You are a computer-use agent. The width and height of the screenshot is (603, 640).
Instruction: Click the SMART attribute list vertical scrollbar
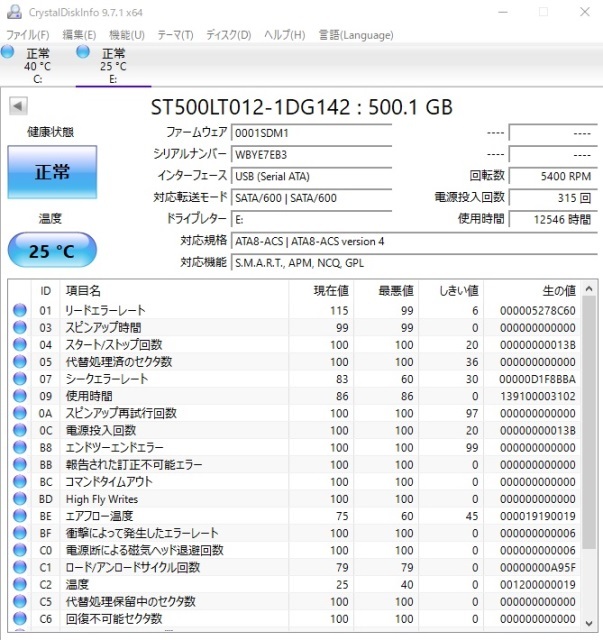pyautogui.click(x=589, y=460)
